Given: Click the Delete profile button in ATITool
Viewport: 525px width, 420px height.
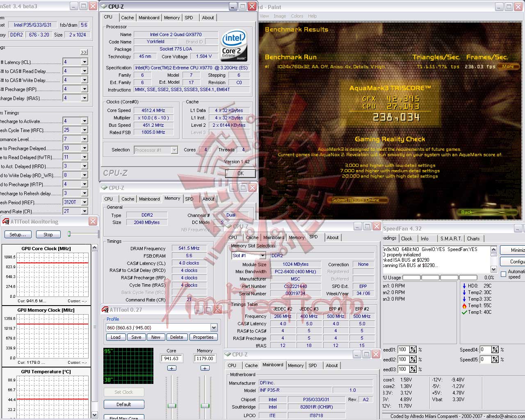Looking at the screenshot, I should 176,337.
